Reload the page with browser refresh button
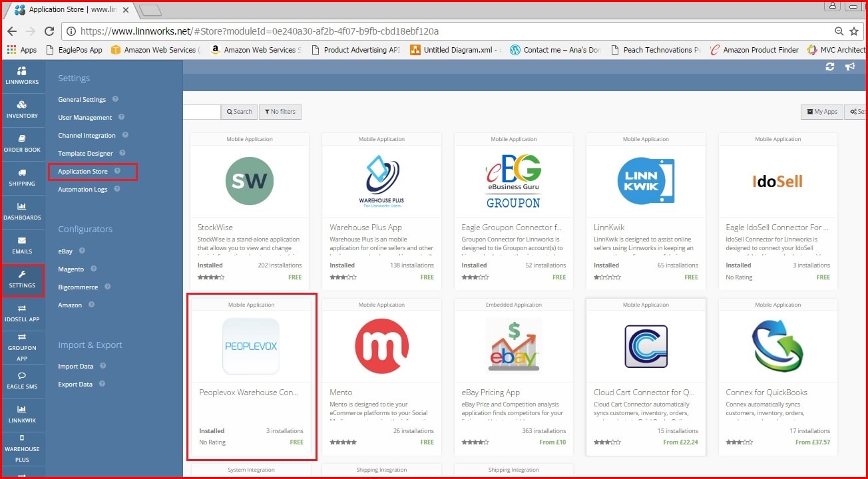The height and width of the screenshot is (479, 868). (x=49, y=31)
